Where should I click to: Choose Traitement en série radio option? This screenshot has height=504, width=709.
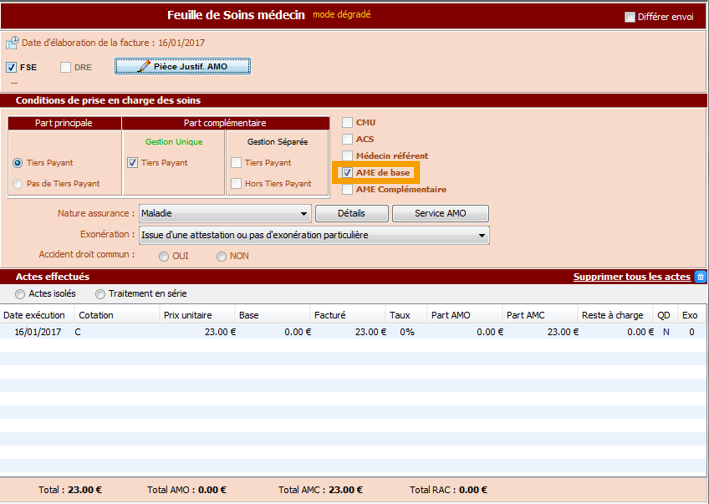click(100, 294)
